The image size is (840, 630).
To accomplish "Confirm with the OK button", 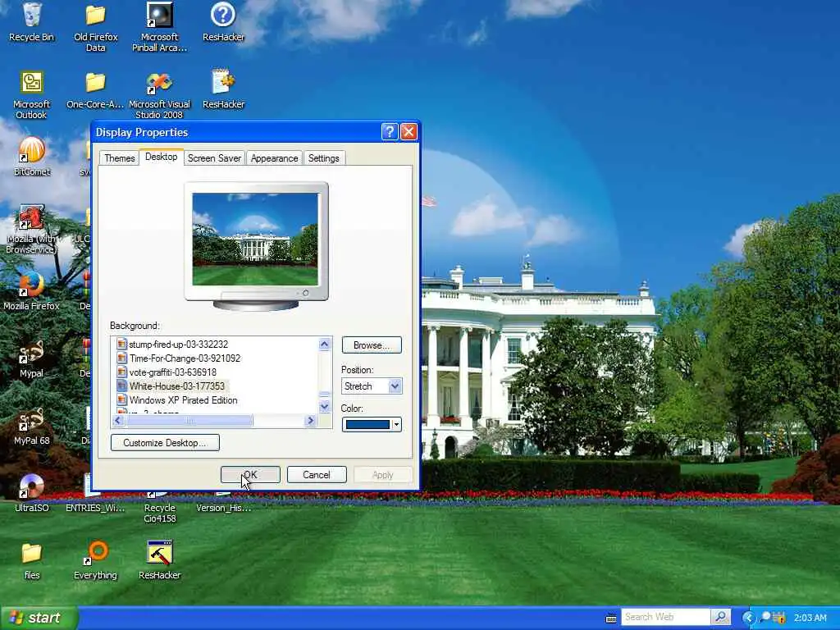I will pyautogui.click(x=250, y=475).
